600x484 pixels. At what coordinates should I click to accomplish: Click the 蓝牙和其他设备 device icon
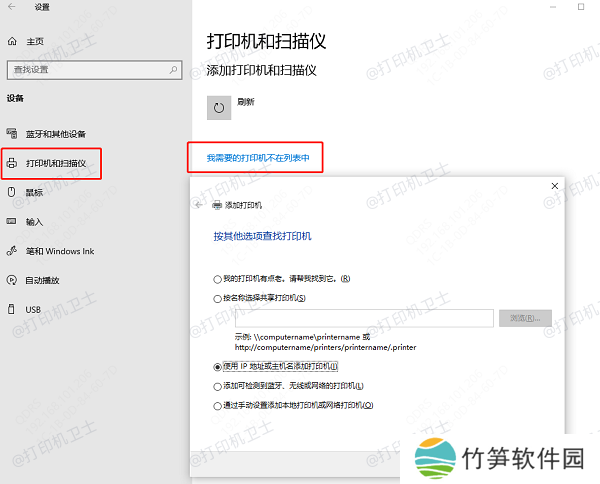(x=12, y=134)
